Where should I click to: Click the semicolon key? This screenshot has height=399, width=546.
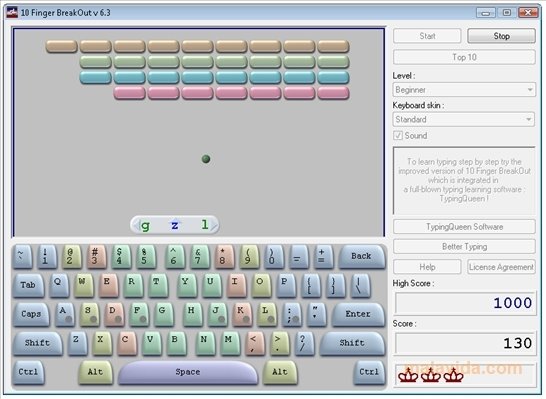[x=291, y=314]
